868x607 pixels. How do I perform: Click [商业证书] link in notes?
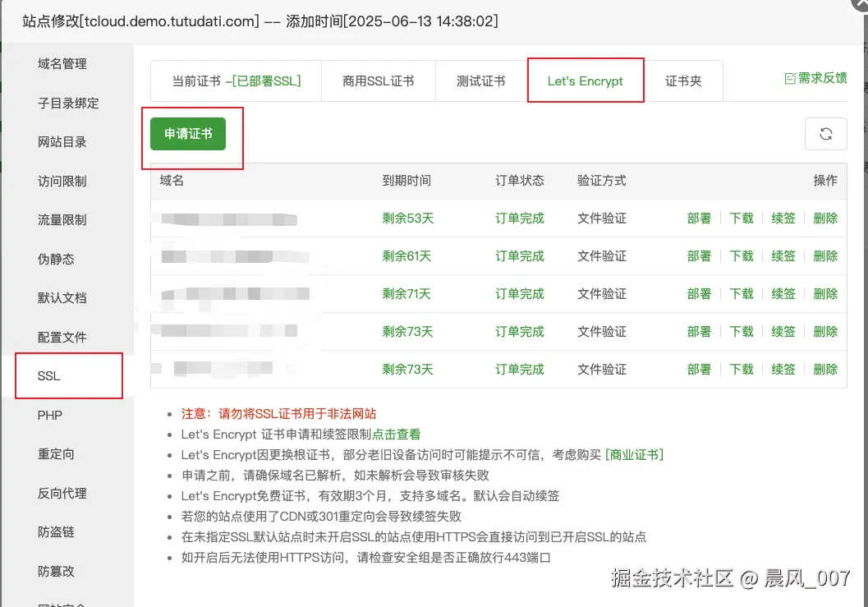(635, 455)
